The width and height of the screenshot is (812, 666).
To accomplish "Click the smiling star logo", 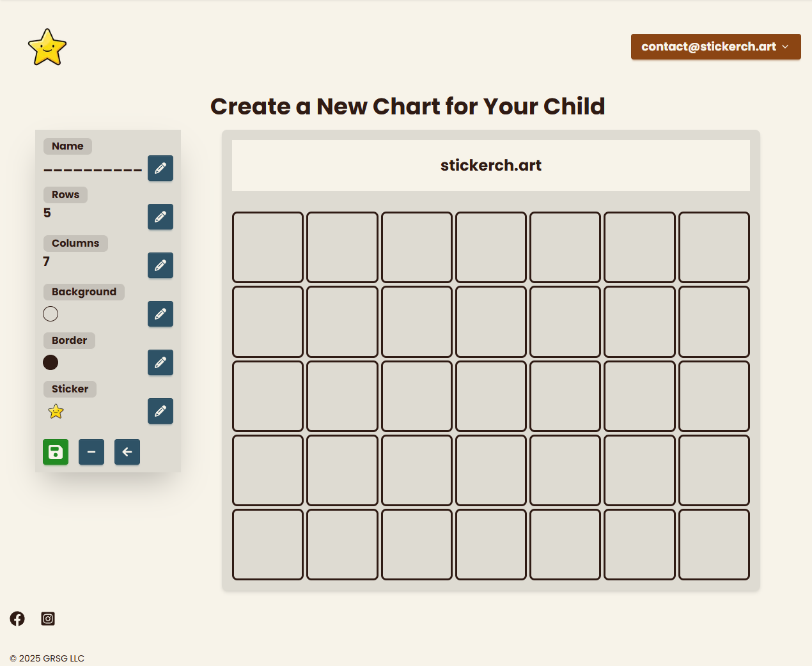I will point(47,47).
